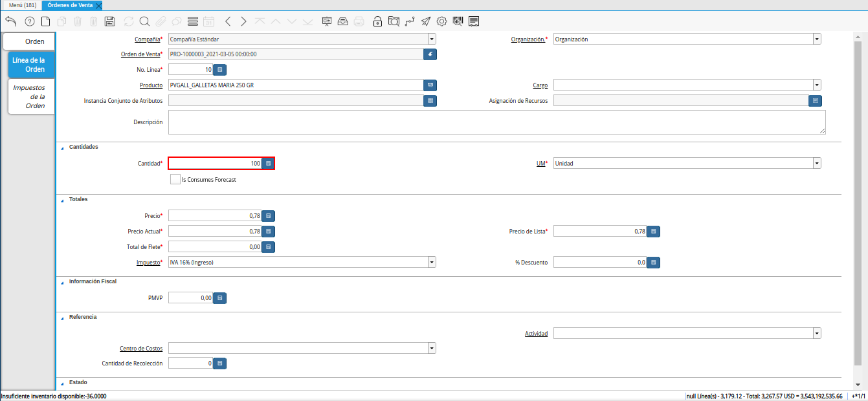This screenshot has height=401, width=868.
Task: Open the Organización dropdown
Action: 817,39
